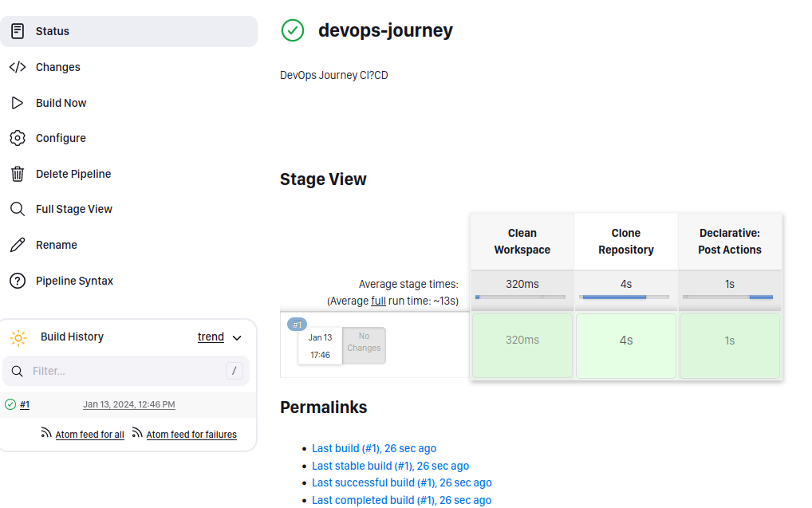Screen dimensions: 812x508
Task: Select Build Now in the sidebar
Action: point(61,103)
